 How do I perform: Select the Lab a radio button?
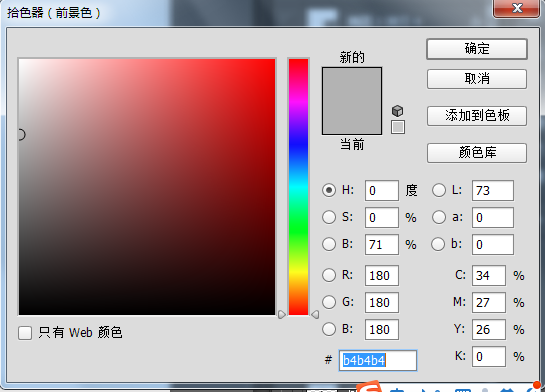439,217
